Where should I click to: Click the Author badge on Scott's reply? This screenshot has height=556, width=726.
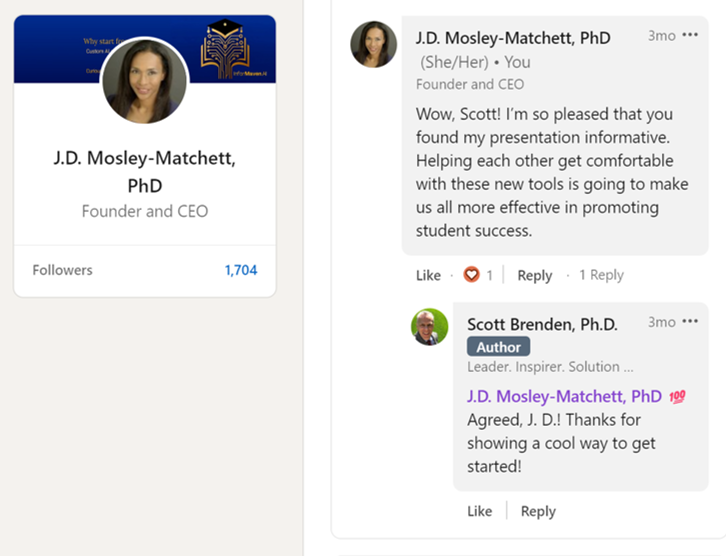pos(498,347)
